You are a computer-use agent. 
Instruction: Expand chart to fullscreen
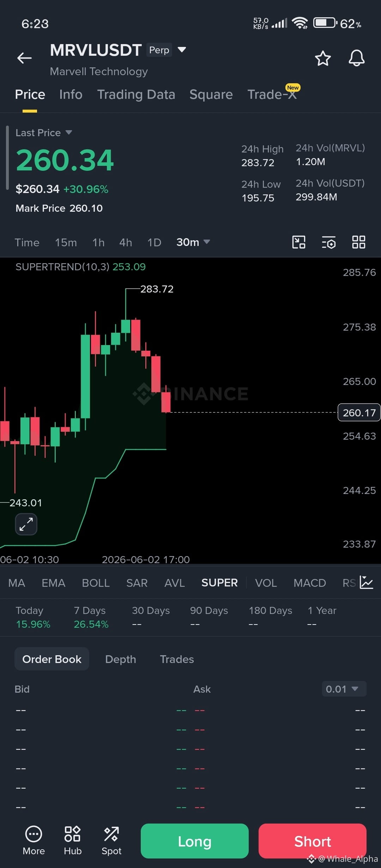click(26, 524)
